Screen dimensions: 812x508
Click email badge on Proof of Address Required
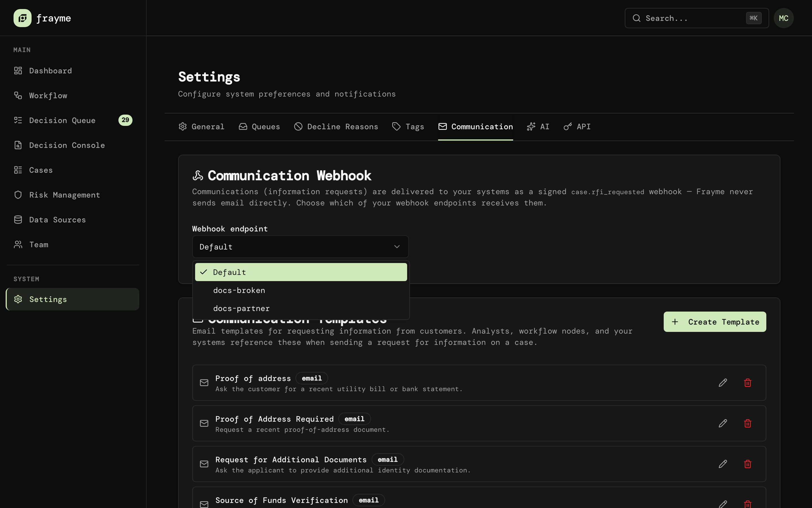pyautogui.click(x=354, y=419)
